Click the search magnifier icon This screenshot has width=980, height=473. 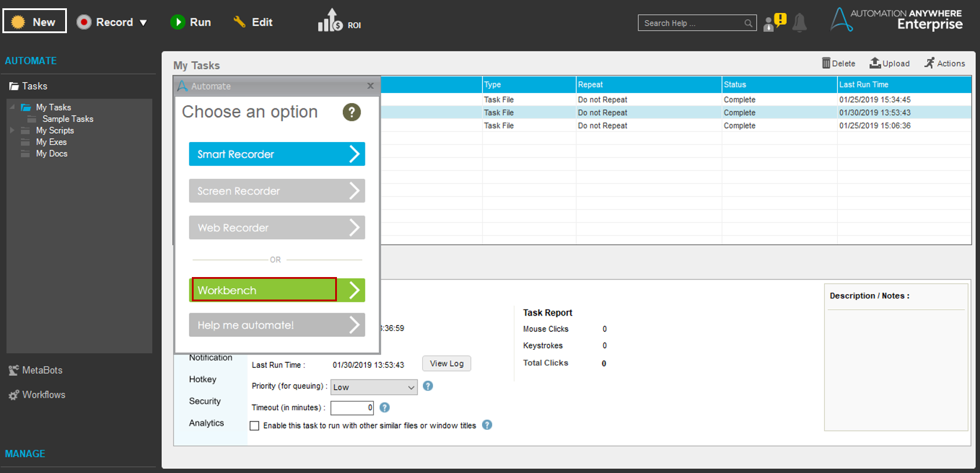point(748,23)
